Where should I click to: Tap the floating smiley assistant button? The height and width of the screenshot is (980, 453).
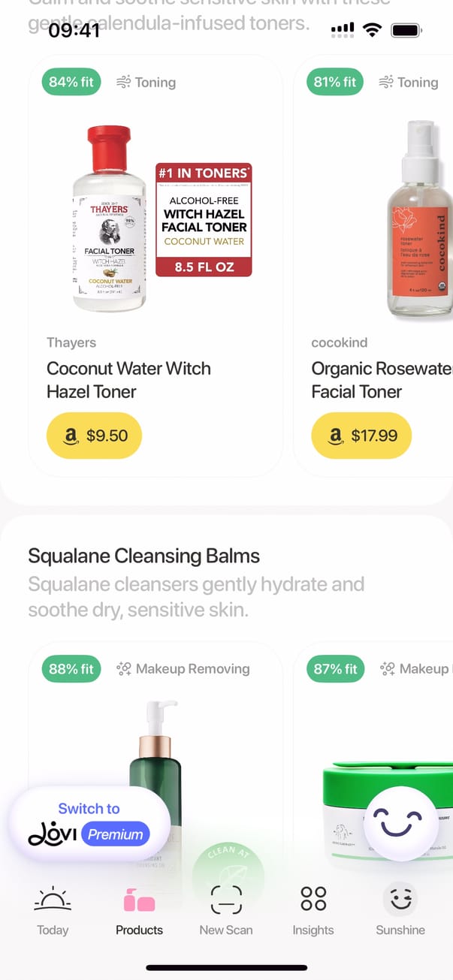(400, 824)
